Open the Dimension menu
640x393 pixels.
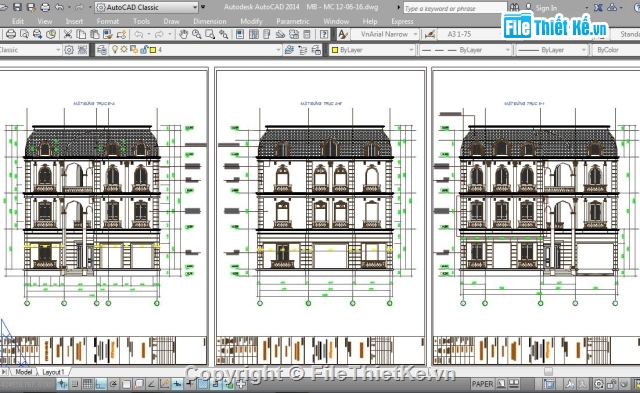point(210,21)
